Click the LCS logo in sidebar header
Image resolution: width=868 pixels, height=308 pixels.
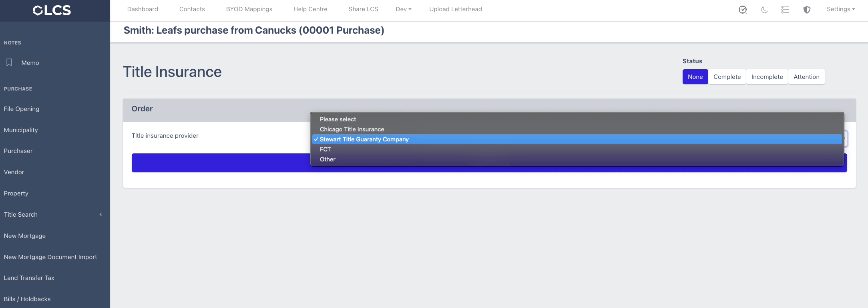(52, 10)
